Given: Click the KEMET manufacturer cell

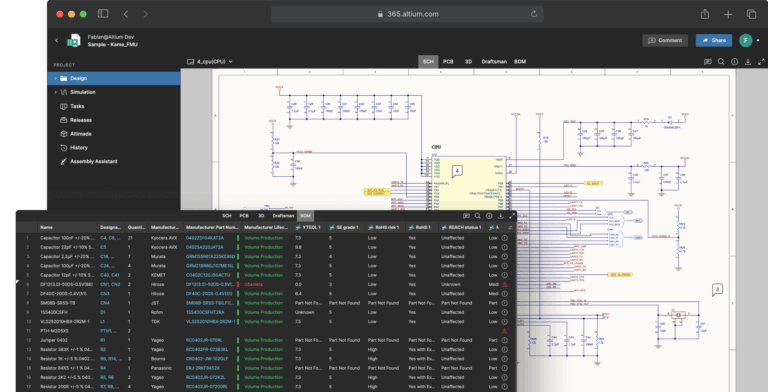Looking at the screenshot, I should [x=158, y=275].
